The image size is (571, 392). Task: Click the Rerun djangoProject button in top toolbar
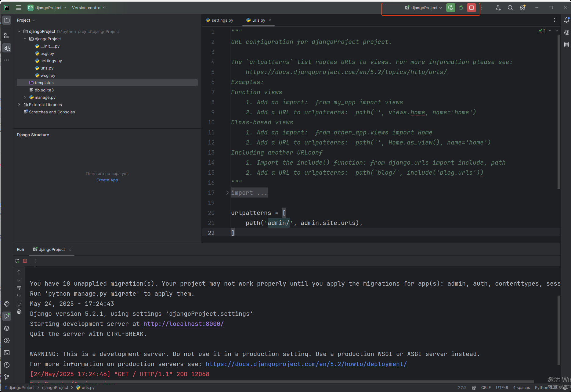[450, 8]
